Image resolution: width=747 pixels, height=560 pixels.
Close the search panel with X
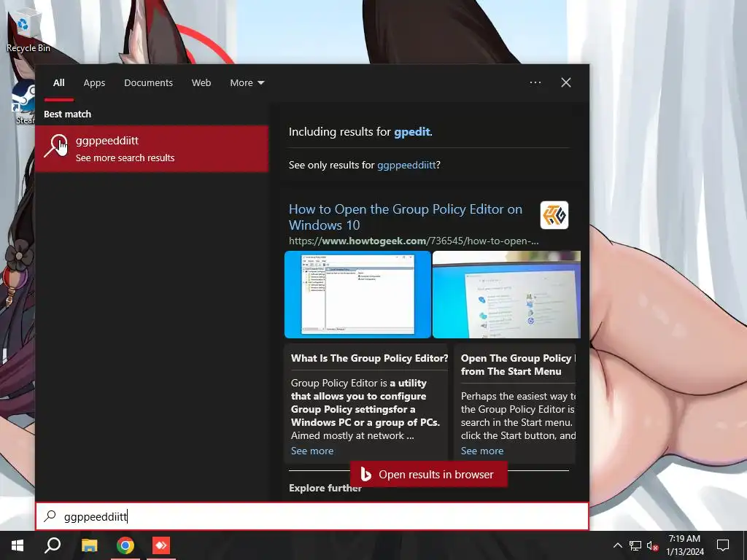click(x=565, y=82)
